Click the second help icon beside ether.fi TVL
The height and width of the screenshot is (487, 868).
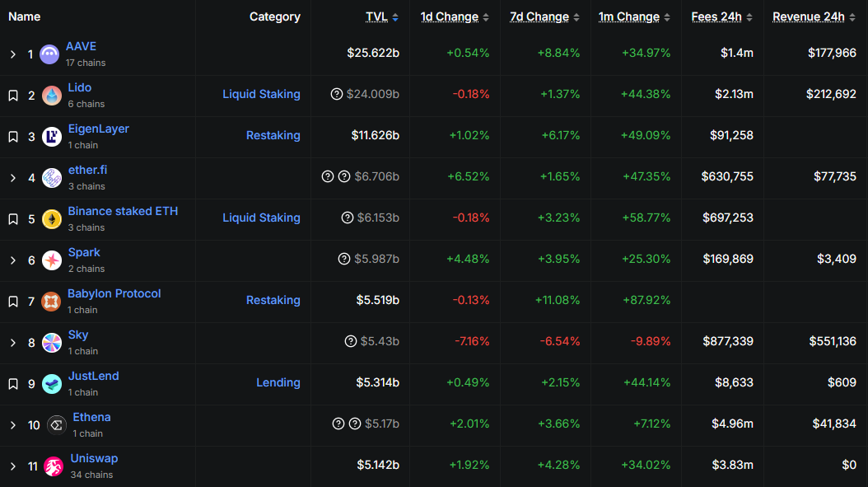pos(343,176)
